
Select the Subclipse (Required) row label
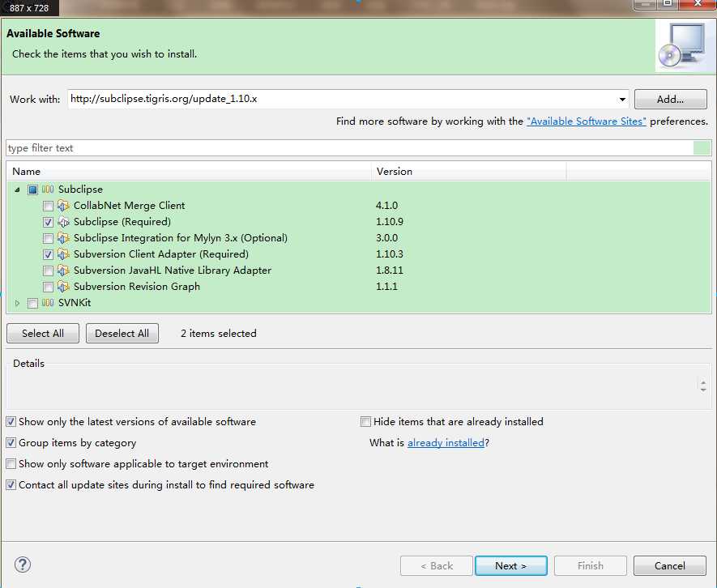pyautogui.click(x=122, y=222)
